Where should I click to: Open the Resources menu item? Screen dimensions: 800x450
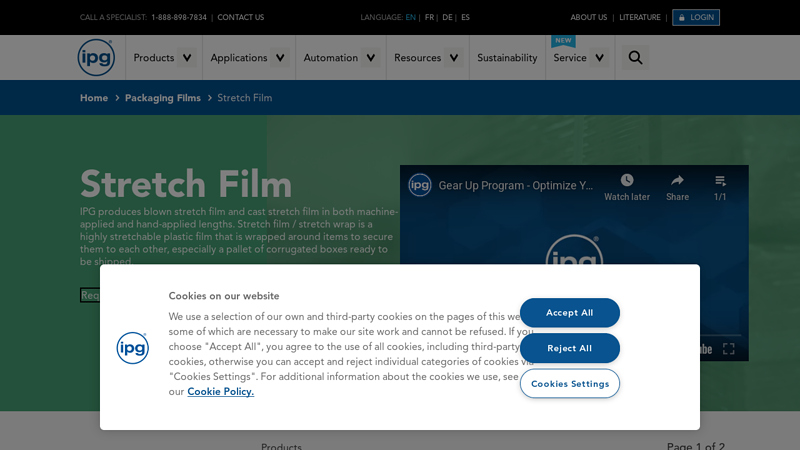point(417,58)
